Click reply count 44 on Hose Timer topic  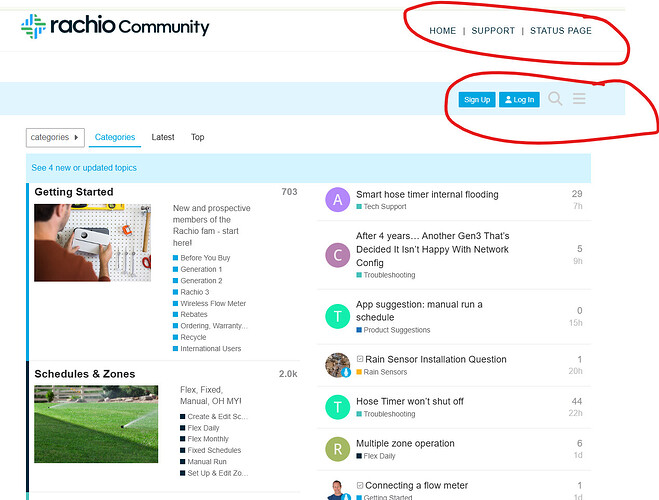[x=577, y=401]
